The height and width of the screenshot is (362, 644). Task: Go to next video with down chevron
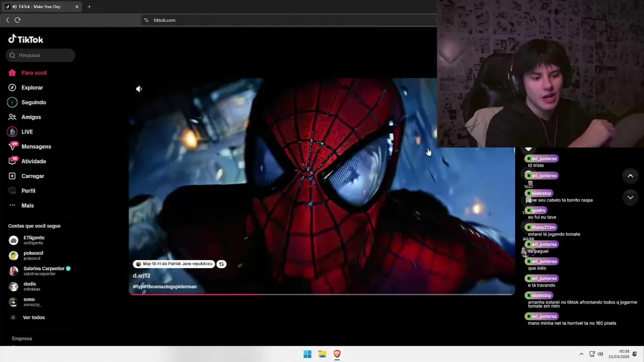[x=630, y=198]
